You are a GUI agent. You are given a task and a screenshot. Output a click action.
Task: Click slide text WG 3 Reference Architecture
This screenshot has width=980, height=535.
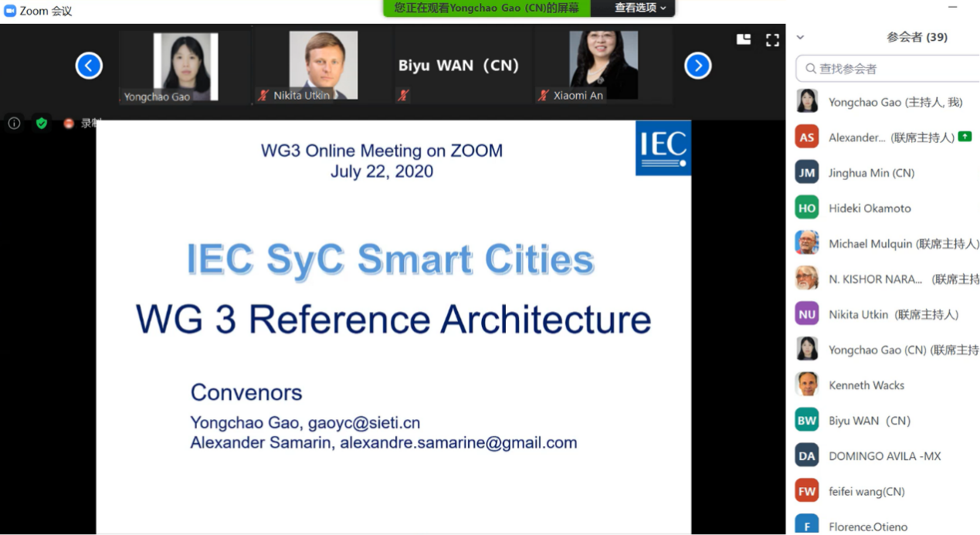click(x=394, y=319)
